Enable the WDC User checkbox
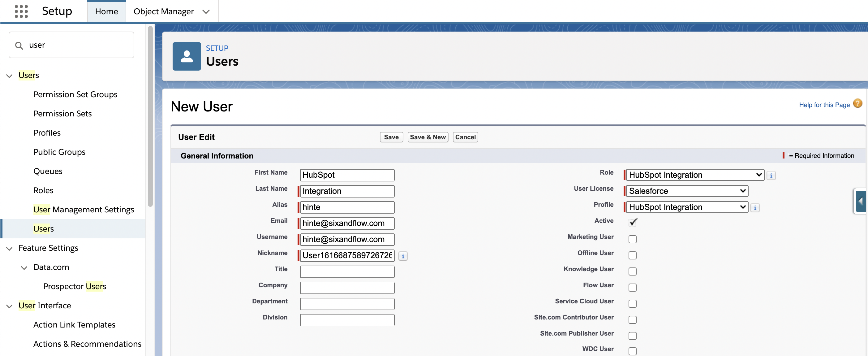The width and height of the screenshot is (868, 356). [633, 351]
